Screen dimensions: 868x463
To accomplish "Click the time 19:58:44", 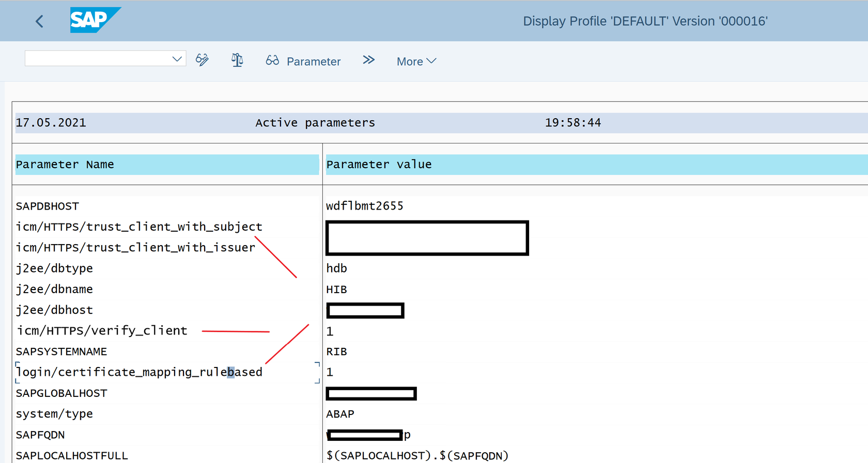I will click(x=573, y=123).
